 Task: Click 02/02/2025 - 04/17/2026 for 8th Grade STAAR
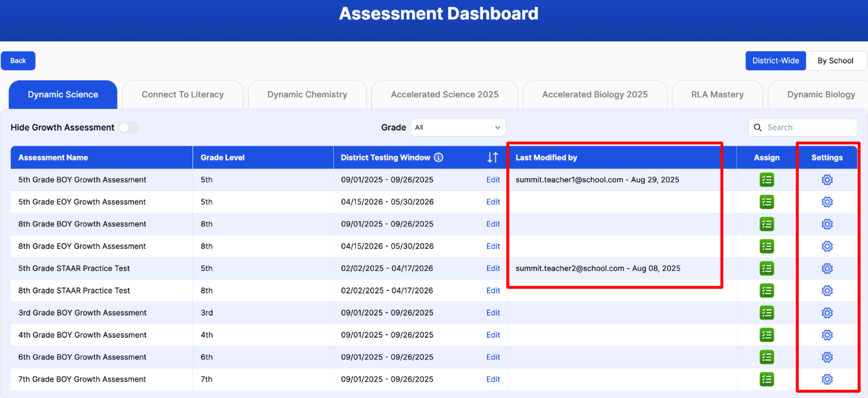point(387,290)
